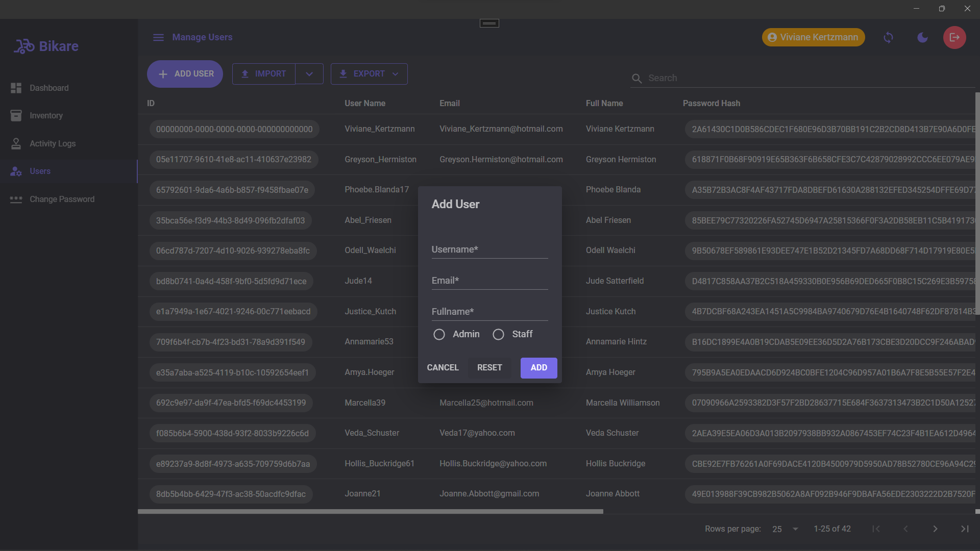Expand the Import dropdown arrow

pyautogui.click(x=310, y=74)
